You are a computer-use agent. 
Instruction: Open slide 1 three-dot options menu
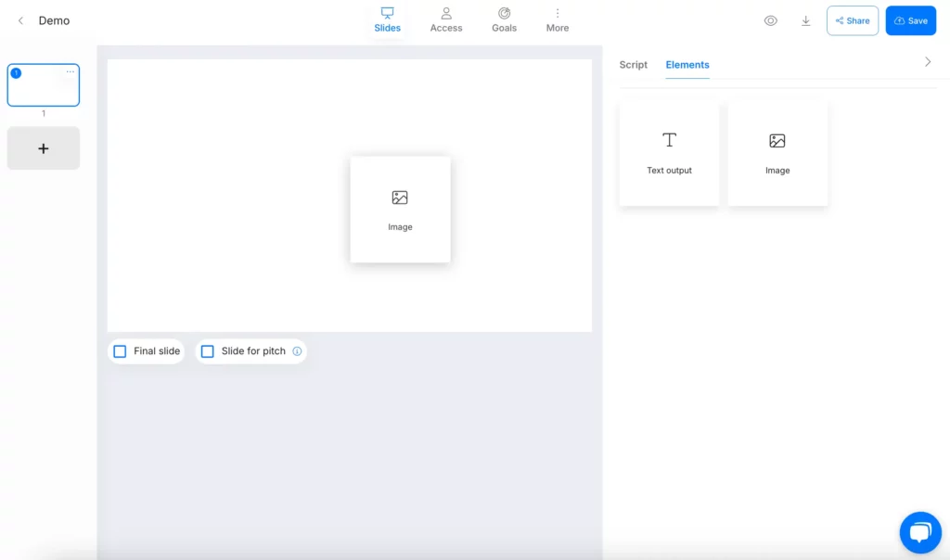pos(71,72)
